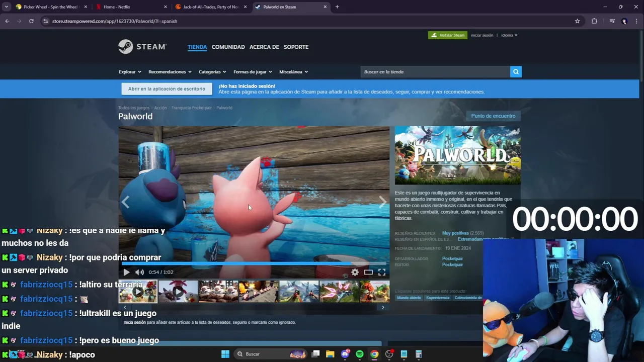The image size is (644, 362).
Task: Open Windows Start menu
Action: [225, 354]
